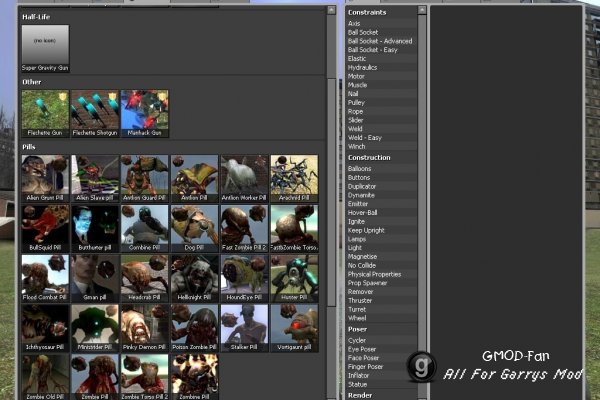Select the Pinky Demon Pill
The width and height of the screenshot is (600, 400).
pos(145,328)
